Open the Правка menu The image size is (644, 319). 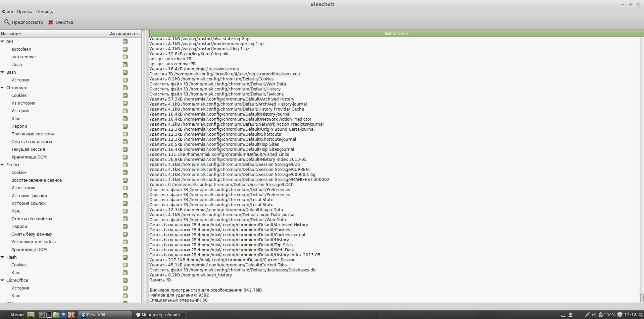[24, 12]
